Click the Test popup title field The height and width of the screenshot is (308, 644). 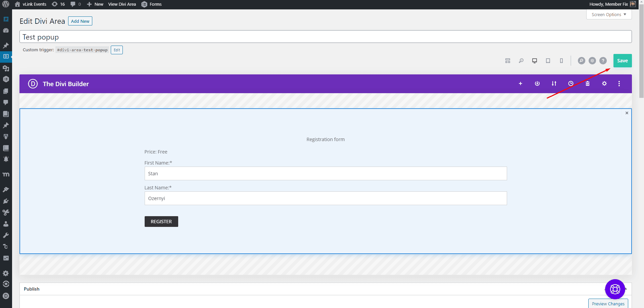(326, 37)
